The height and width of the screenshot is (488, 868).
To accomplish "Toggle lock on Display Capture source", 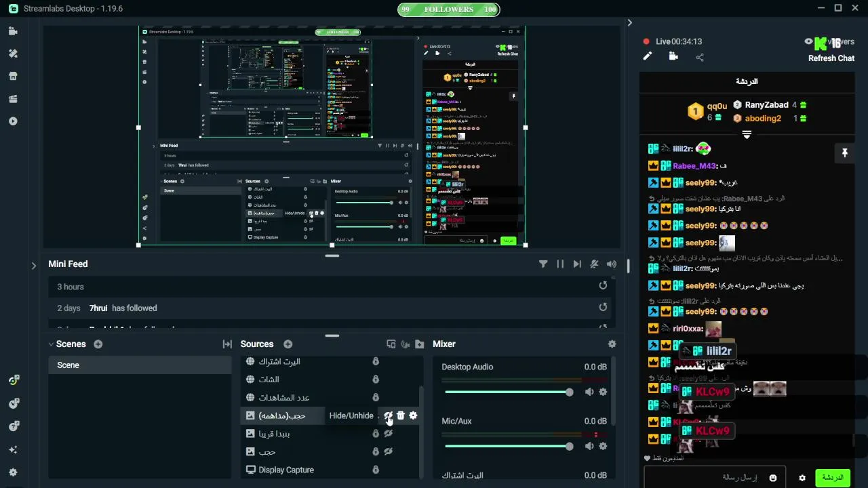I will (376, 470).
